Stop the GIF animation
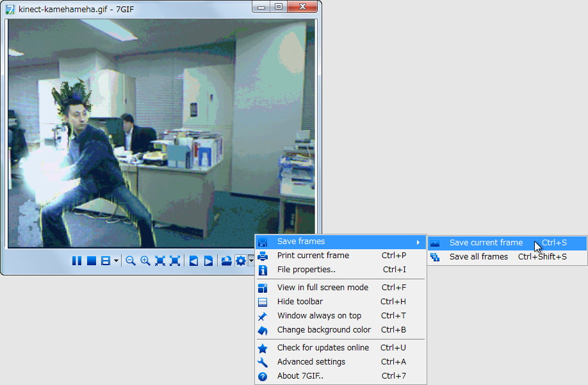 pyautogui.click(x=91, y=261)
